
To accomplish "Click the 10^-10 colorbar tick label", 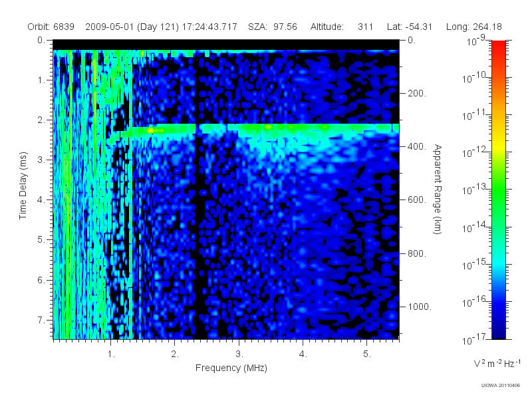I will [x=475, y=78].
